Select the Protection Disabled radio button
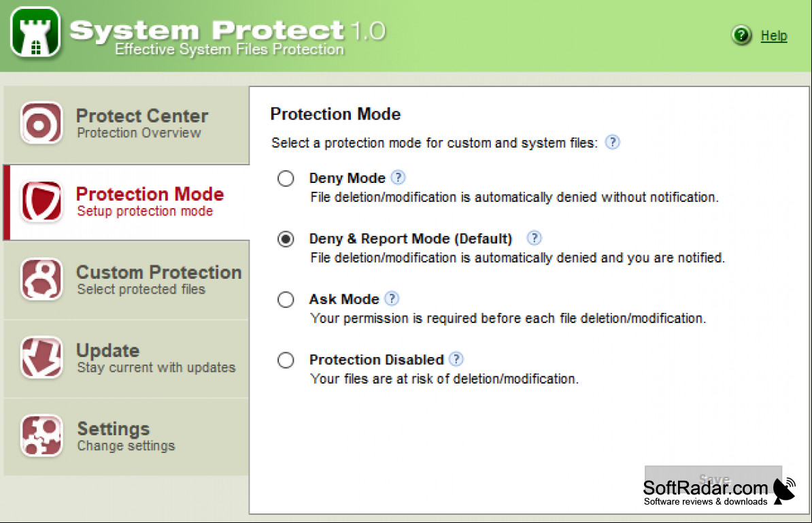Screen dimensions: 812x523 tap(286, 360)
